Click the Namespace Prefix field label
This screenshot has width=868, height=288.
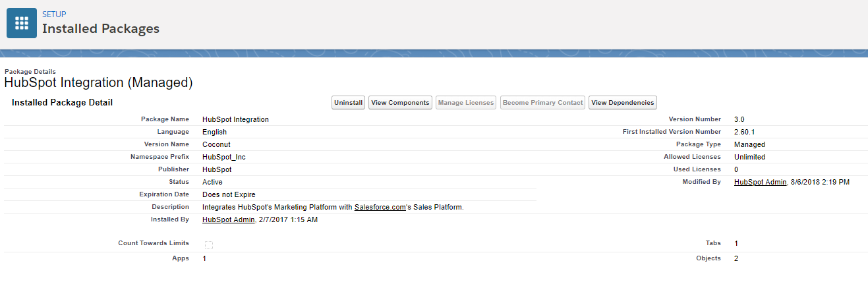(160, 157)
